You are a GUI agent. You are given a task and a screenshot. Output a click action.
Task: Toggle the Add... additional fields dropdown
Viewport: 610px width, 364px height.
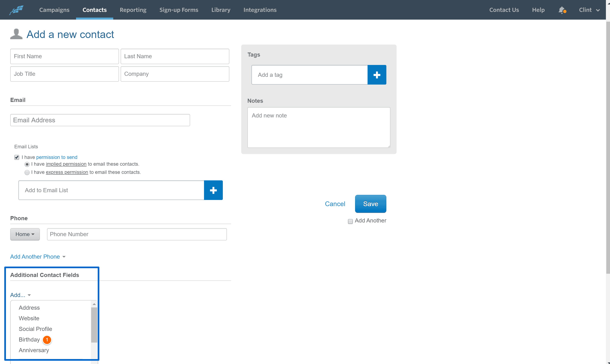click(x=20, y=295)
